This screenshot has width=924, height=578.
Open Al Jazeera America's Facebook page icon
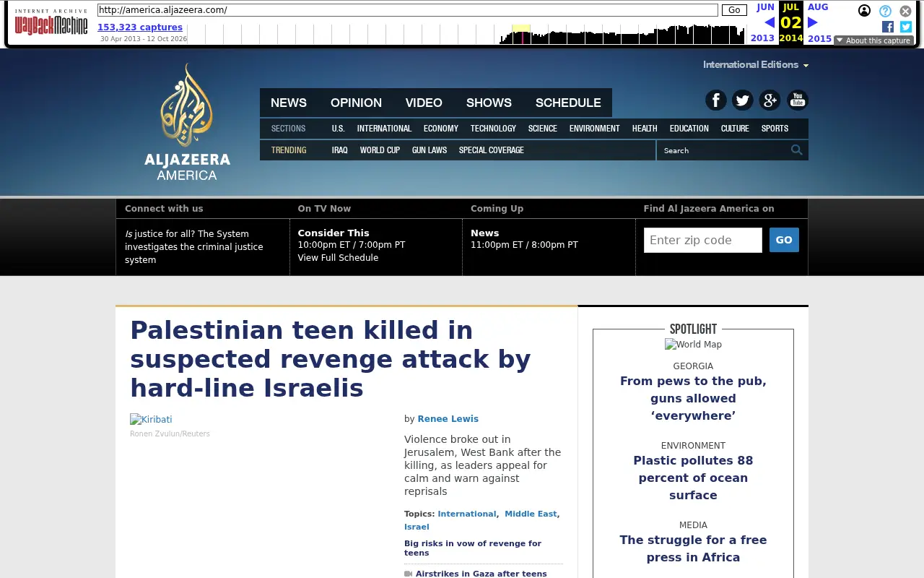tap(716, 100)
